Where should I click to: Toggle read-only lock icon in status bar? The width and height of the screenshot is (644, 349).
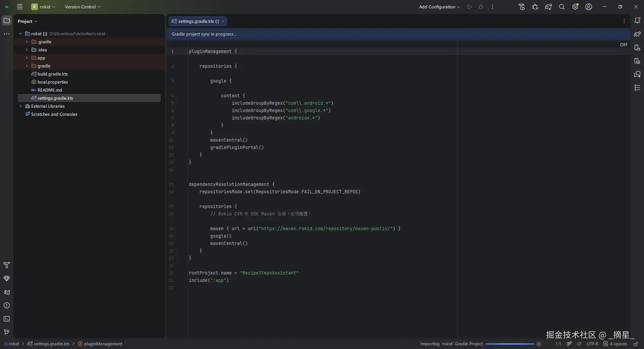(x=636, y=344)
